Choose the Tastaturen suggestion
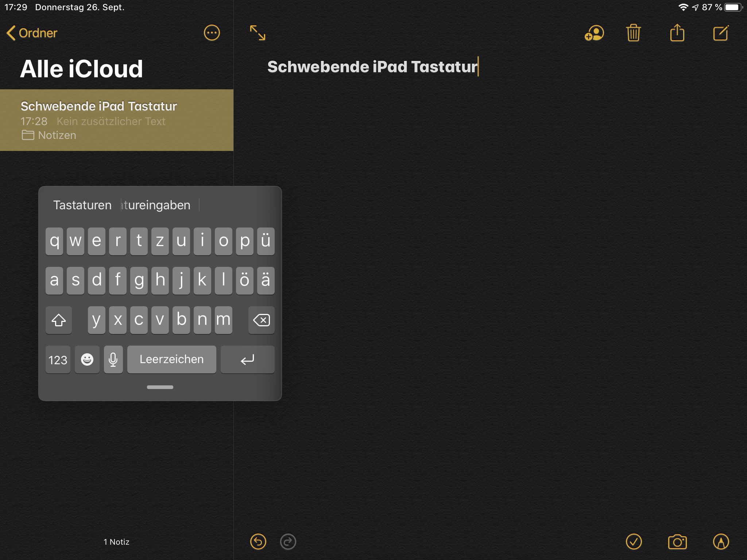747x560 pixels. click(82, 205)
